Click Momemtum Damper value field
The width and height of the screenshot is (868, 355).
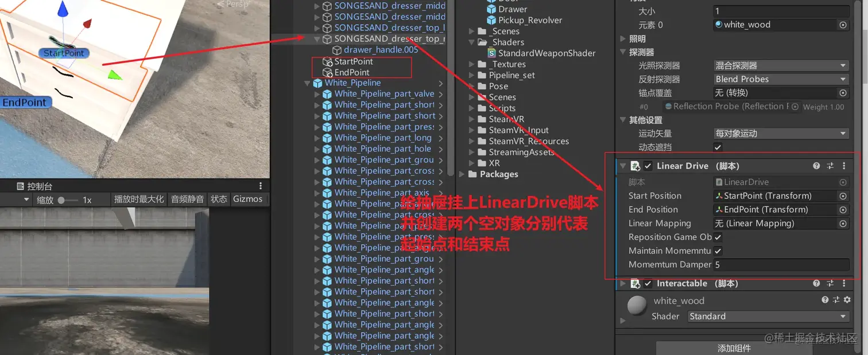pyautogui.click(x=781, y=264)
